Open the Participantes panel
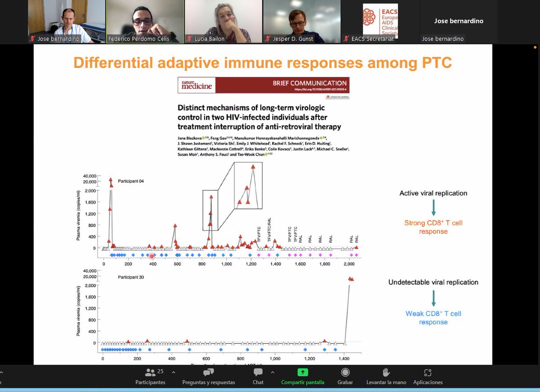Image resolution: width=540 pixels, height=392 pixels. click(150, 377)
